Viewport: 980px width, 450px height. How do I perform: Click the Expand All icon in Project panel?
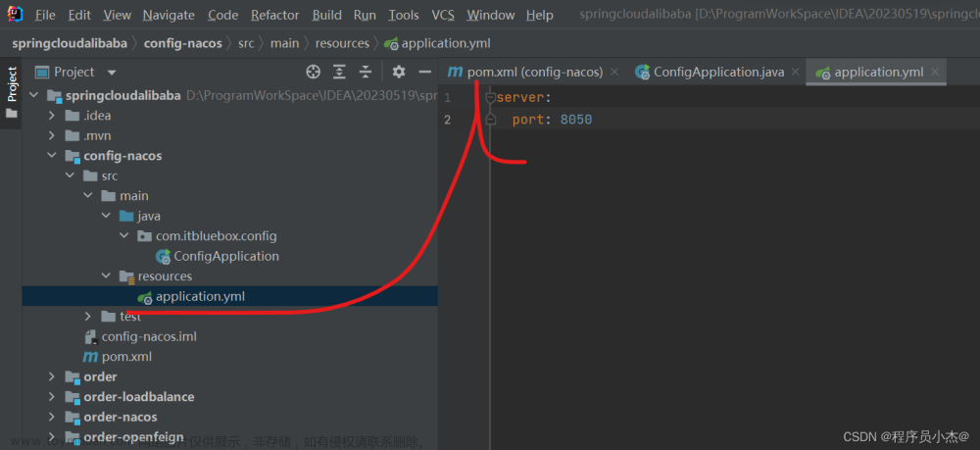pyautogui.click(x=339, y=73)
